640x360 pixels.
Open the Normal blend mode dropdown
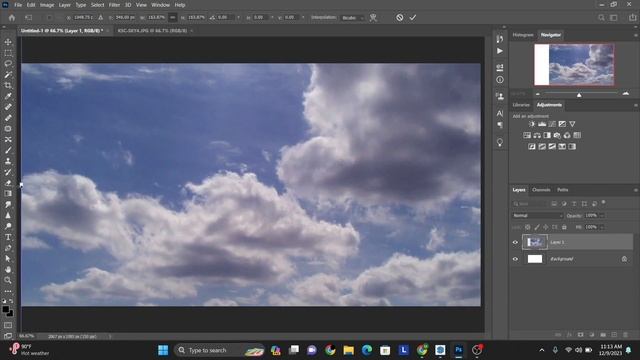pyautogui.click(x=537, y=216)
